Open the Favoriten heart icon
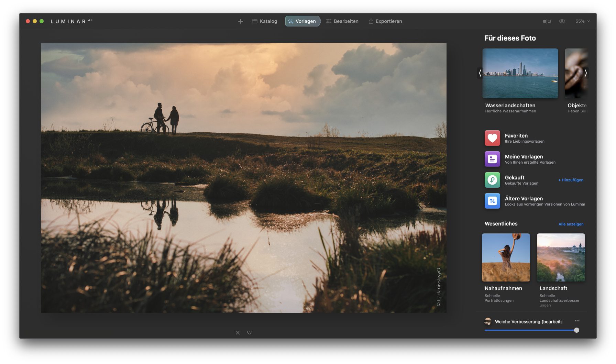 tap(492, 138)
